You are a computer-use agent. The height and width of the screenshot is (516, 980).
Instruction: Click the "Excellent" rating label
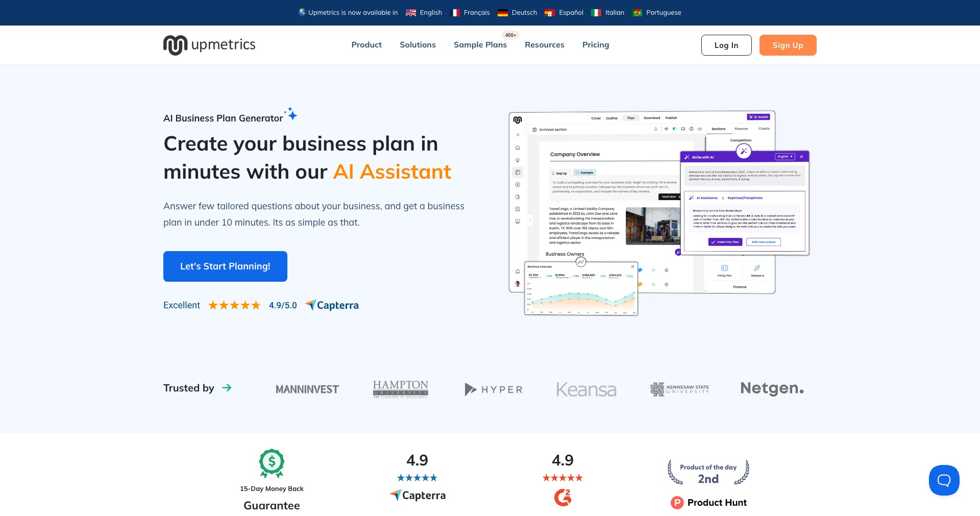click(x=182, y=305)
